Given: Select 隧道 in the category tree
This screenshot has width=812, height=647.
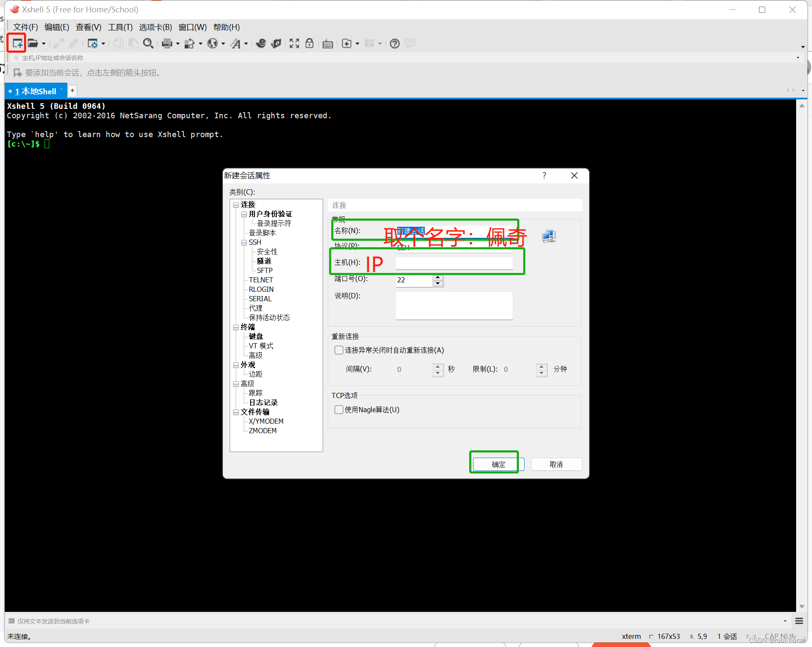Looking at the screenshot, I should tap(264, 261).
